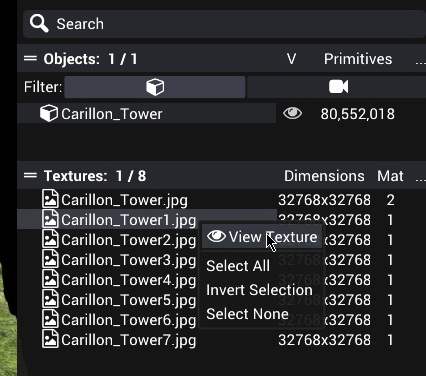This screenshot has height=376, width=426.
Task: Open the Textures column overflow dots
Action: tap(421, 179)
